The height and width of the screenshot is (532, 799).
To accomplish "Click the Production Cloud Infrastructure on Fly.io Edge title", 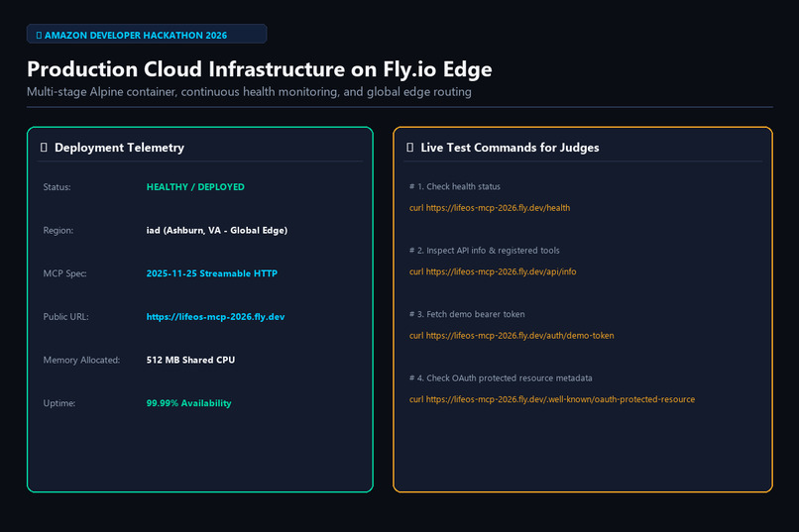I will click(260, 69).
